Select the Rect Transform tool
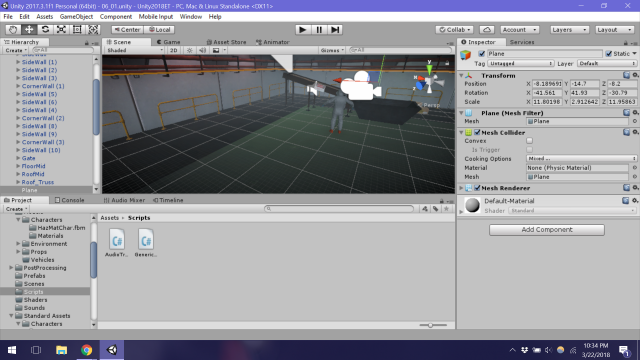The width and height of the screenshot is (640, 360). 77,30
